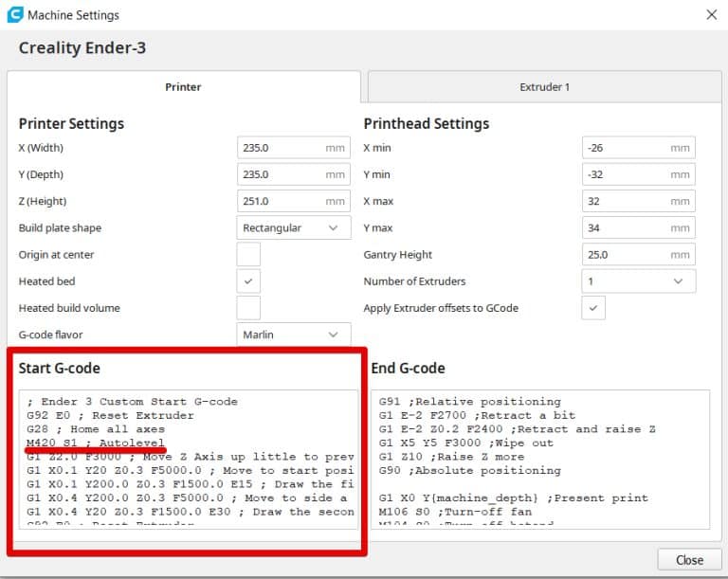Click the X min printhead field
Viewport: 728px width, 579px height.
(626, 149)
